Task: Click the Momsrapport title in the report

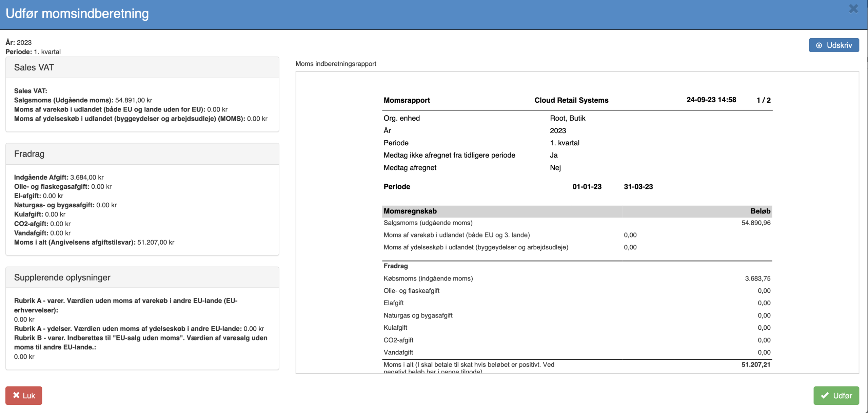Action: 407,100
